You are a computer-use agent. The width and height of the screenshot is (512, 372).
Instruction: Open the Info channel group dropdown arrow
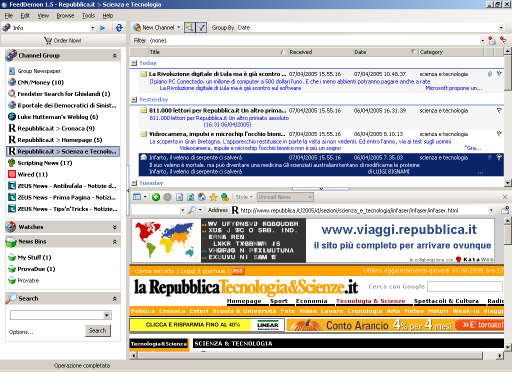click(x=93, y=28)
